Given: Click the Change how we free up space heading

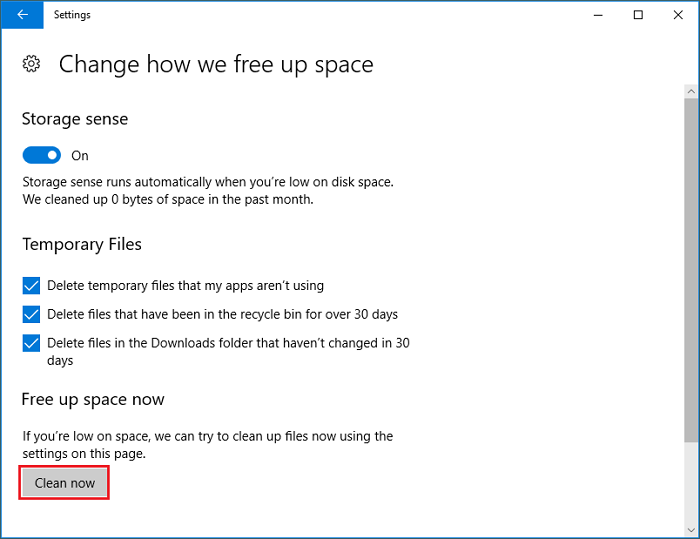Looking at the screenshot, I should (x=216, y=65).
